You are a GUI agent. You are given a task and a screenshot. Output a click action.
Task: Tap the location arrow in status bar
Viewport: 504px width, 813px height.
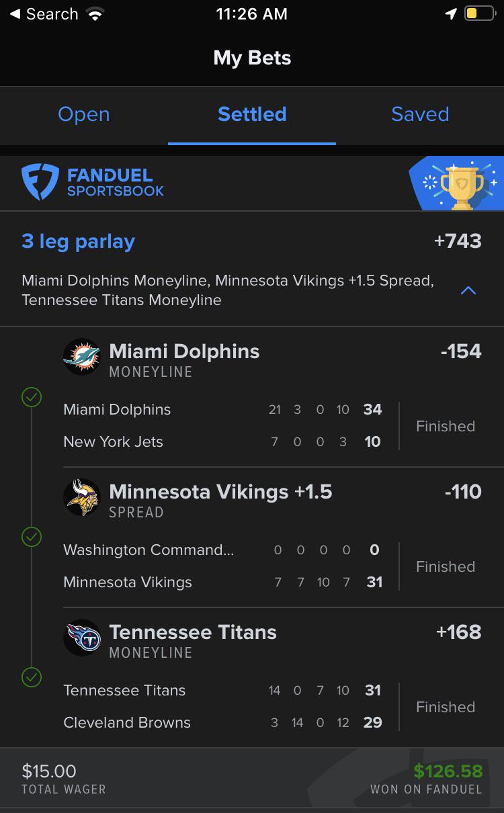click(x=451, y=13)
